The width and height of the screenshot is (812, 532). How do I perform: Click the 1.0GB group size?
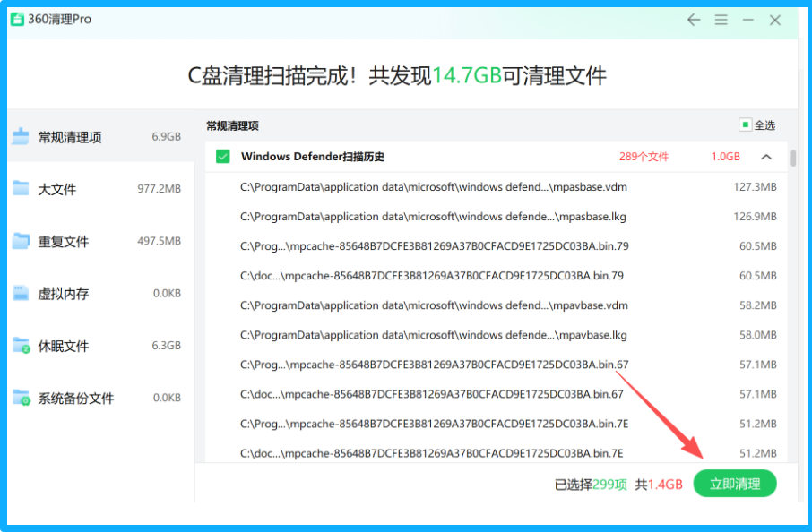(726, 157)
